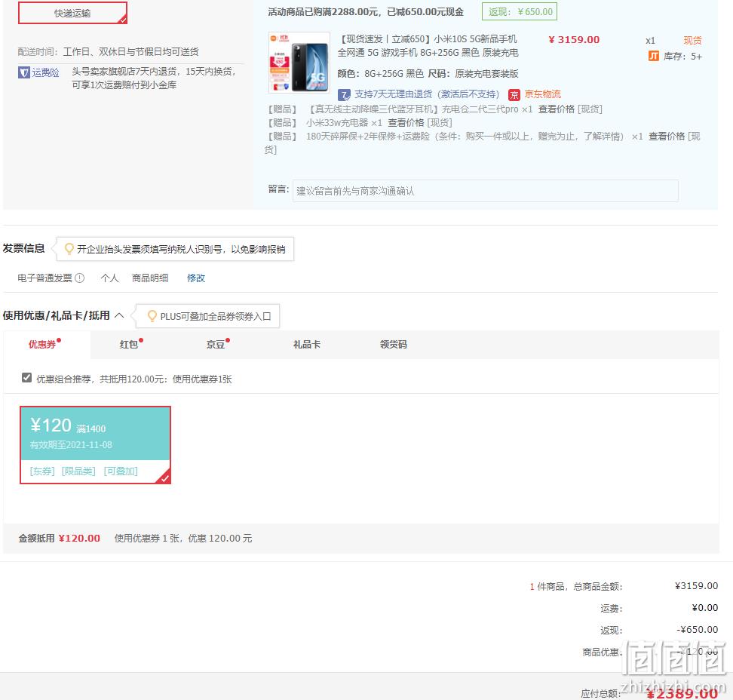733x700 pixels.
Task: Open PLUS可叠加全品券领券入口 link
Action: 216,317
